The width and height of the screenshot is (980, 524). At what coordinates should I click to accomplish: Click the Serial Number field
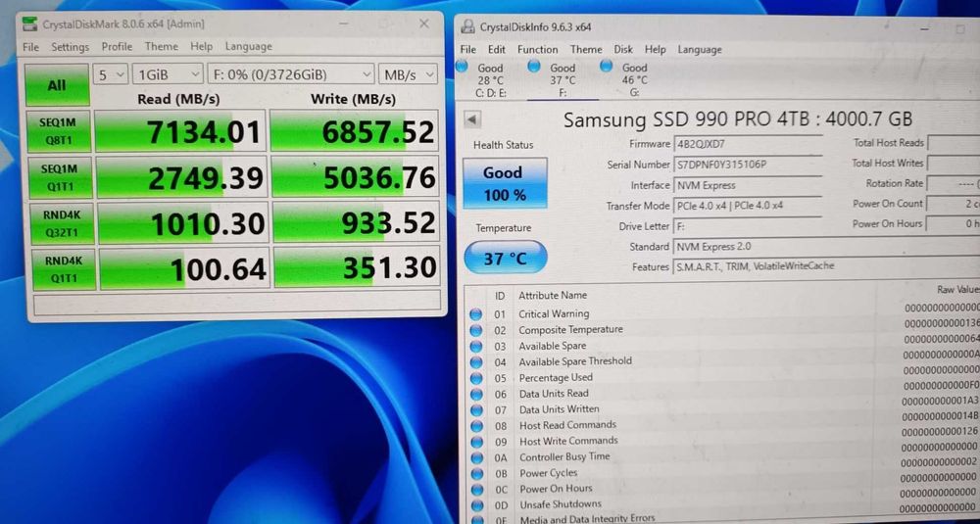(748, 165)
